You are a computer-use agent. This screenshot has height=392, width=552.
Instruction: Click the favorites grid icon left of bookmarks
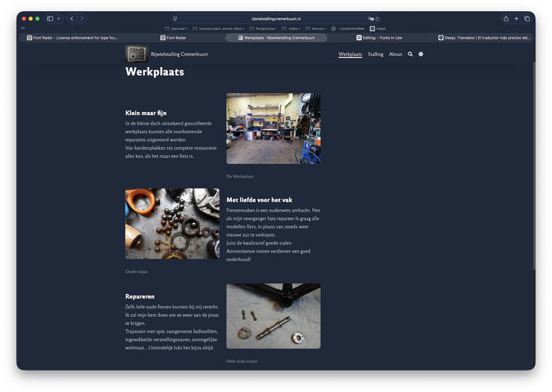[23, 28]
